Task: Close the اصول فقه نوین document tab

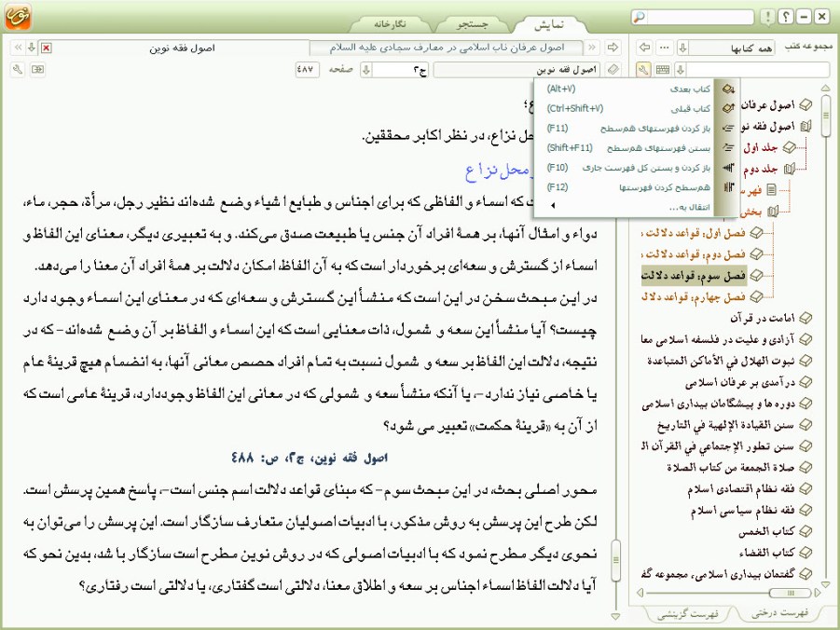Action: pyautogui.click(x=47, y=48)
